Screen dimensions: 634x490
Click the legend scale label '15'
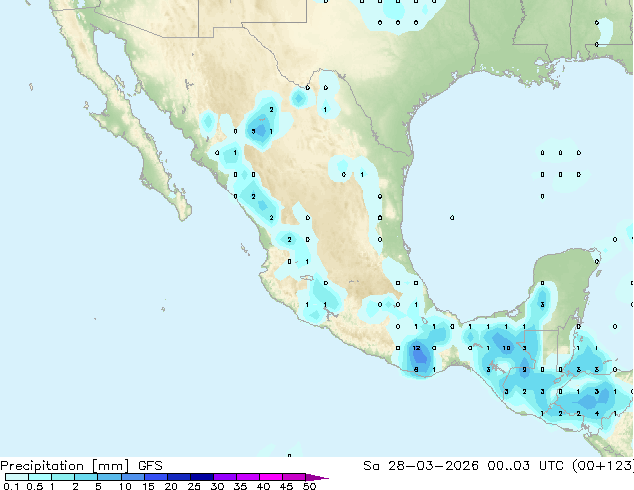tap(148, 486)
